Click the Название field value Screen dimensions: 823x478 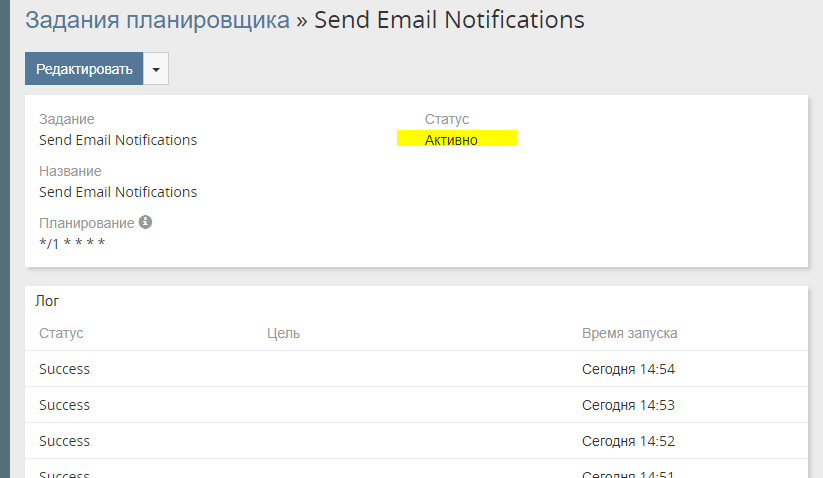point(118,192)
